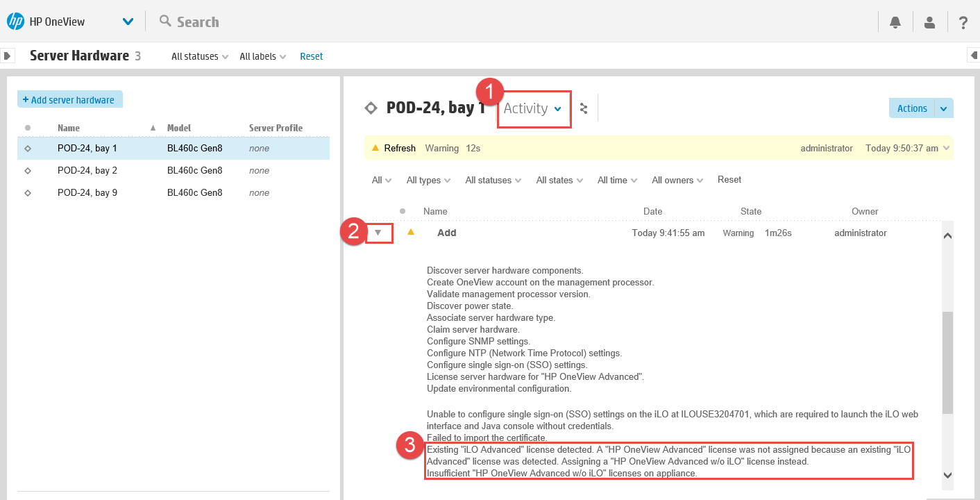The width and height of the screenshot is (980, 500).
Task: Click the 'Today 9:41:55 am' date
Action: pyautogui.click(x=668, y=233)
